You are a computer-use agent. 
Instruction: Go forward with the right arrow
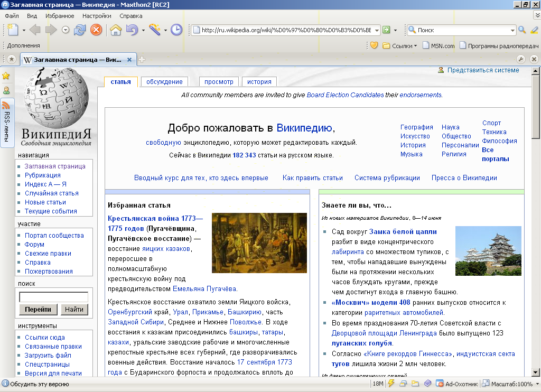click(51, 30)
